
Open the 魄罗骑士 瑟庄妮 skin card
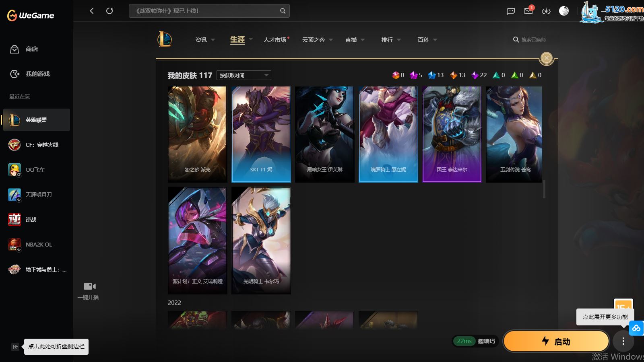[388, 134]
